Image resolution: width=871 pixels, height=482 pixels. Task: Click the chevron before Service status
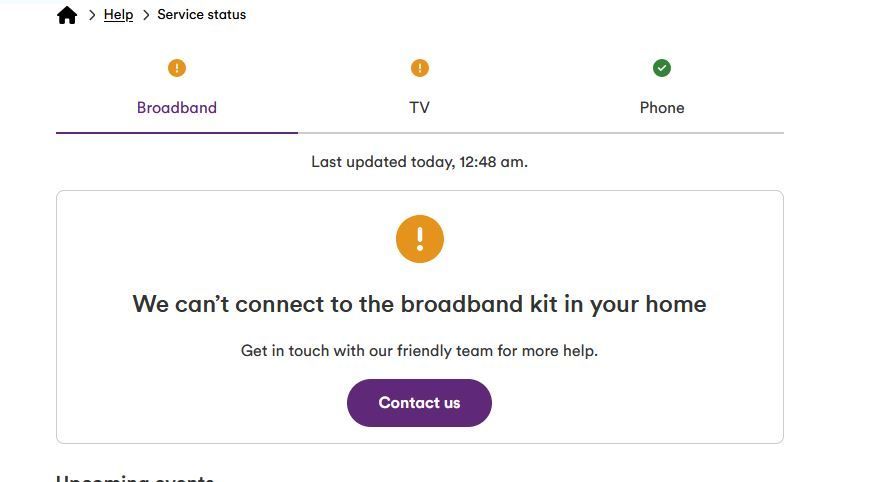pyautogui.click(x=146, y=15)
